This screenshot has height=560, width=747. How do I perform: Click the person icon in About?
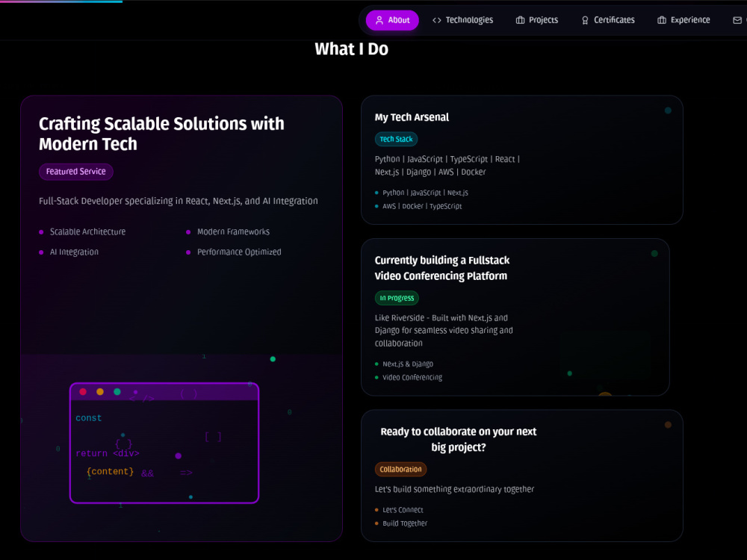pos(379,20)
